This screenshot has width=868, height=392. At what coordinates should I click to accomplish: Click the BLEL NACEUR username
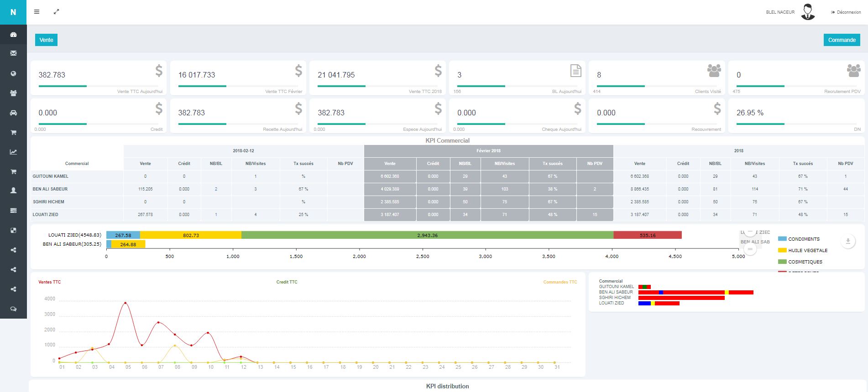coord(780,12)
